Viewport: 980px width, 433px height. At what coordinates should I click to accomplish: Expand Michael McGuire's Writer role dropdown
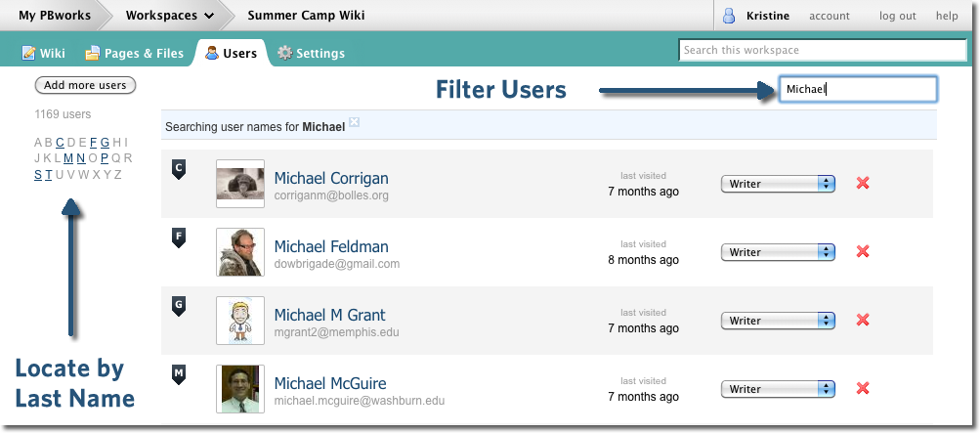pos(778,389)
